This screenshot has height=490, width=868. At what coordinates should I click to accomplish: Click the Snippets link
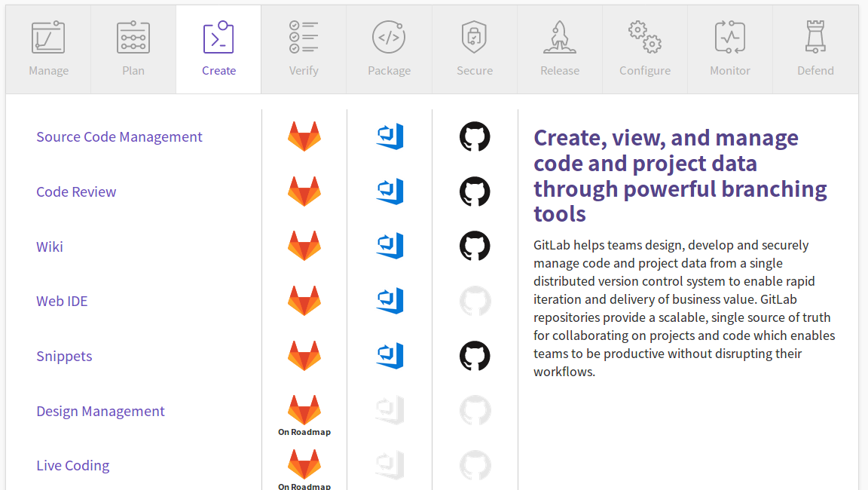click(64, 356)
